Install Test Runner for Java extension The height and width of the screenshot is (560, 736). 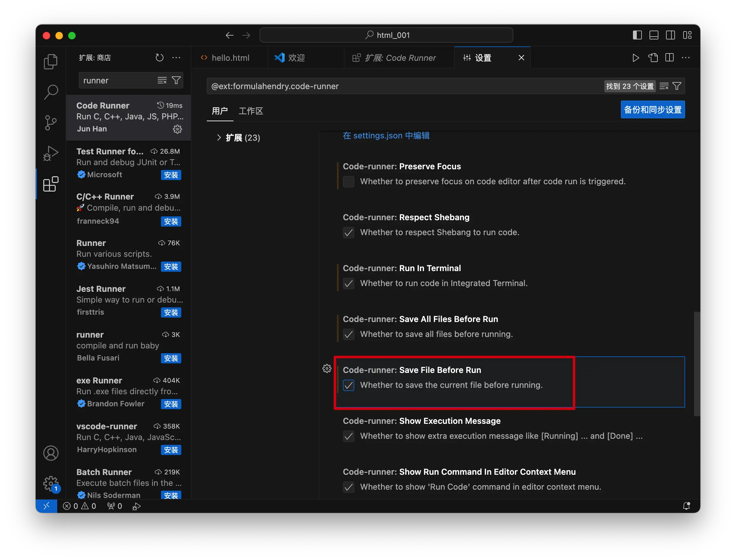coord(171,175)
